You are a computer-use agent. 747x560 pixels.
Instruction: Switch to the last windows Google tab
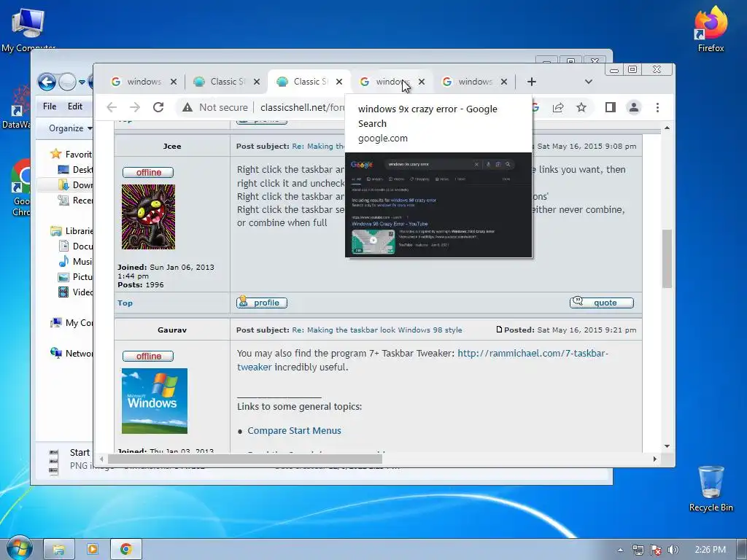click(x=474, y=82)
